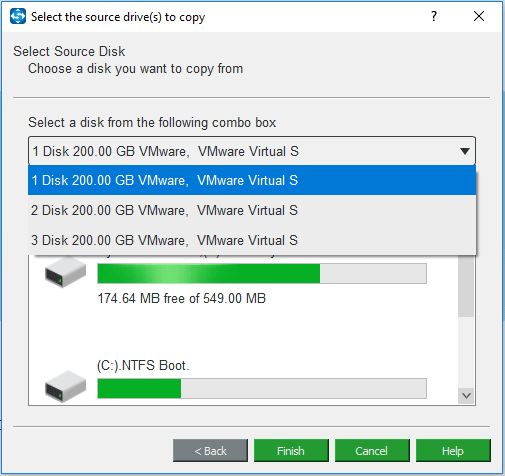The height and width of the screenshot is (476, 505).
Task: Click the green Help button
Action: 453,451
